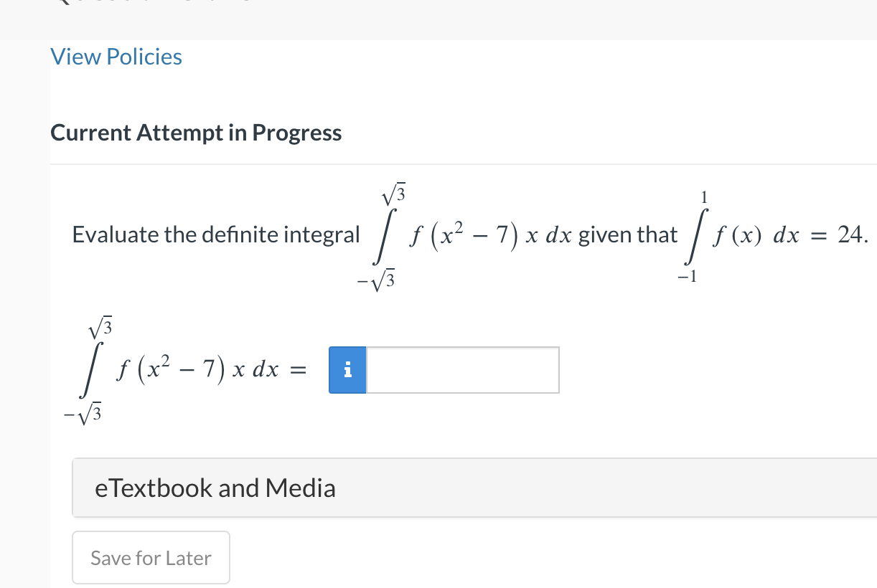Save this attempt for later

pos(151,557)
